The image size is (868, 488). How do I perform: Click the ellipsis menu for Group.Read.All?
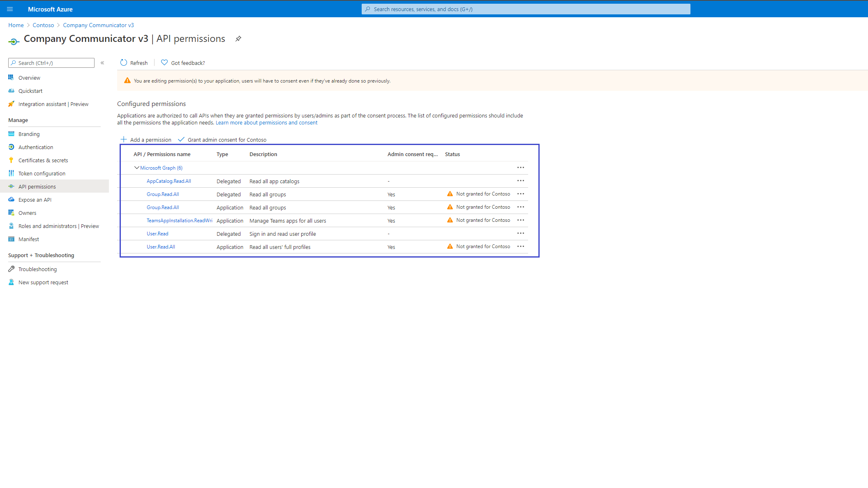[x=520, y=193]
